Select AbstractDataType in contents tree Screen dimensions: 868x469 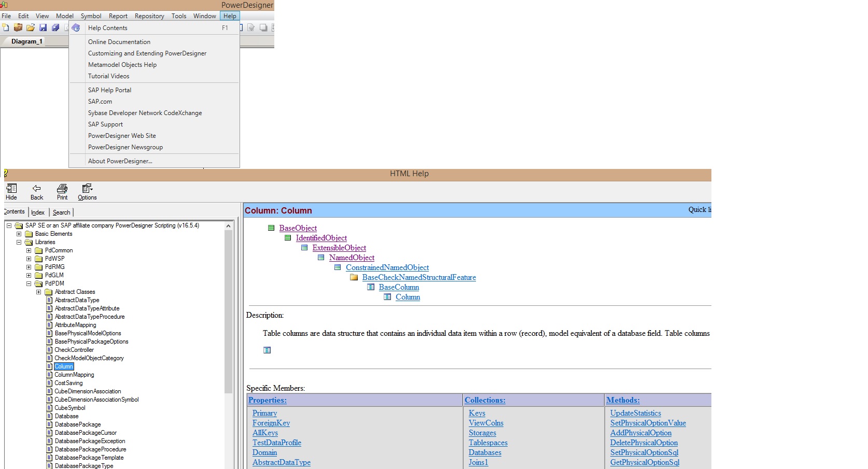click(x=77, y=300)
